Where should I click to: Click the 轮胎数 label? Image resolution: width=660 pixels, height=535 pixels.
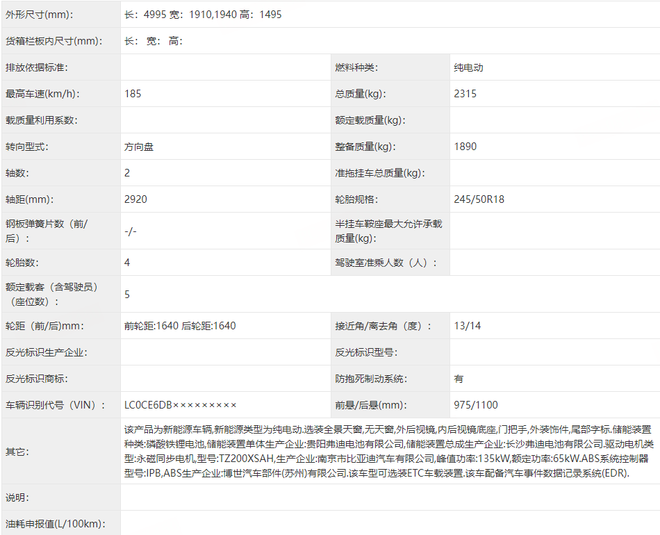point(22,262)
